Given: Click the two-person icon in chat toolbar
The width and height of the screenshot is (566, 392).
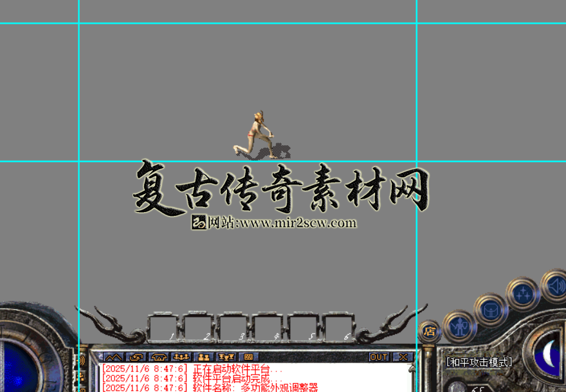Looking at the screenshot, I should tap(203, 357).
